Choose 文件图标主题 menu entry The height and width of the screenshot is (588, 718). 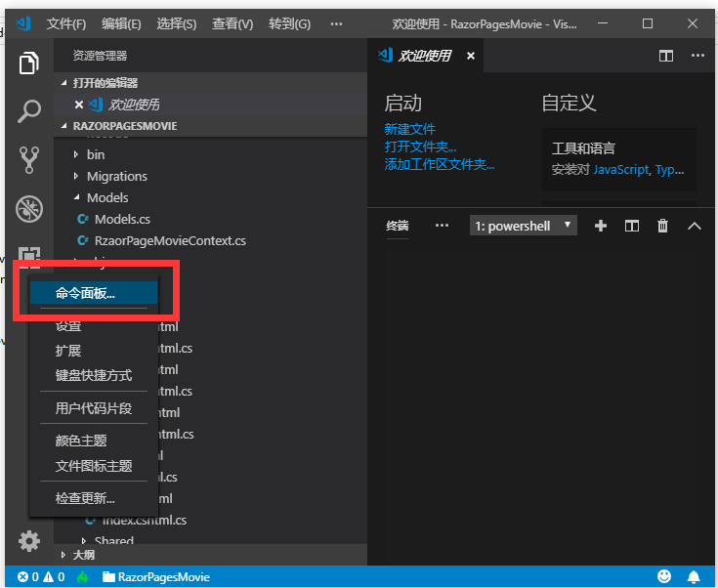[94, 466]
